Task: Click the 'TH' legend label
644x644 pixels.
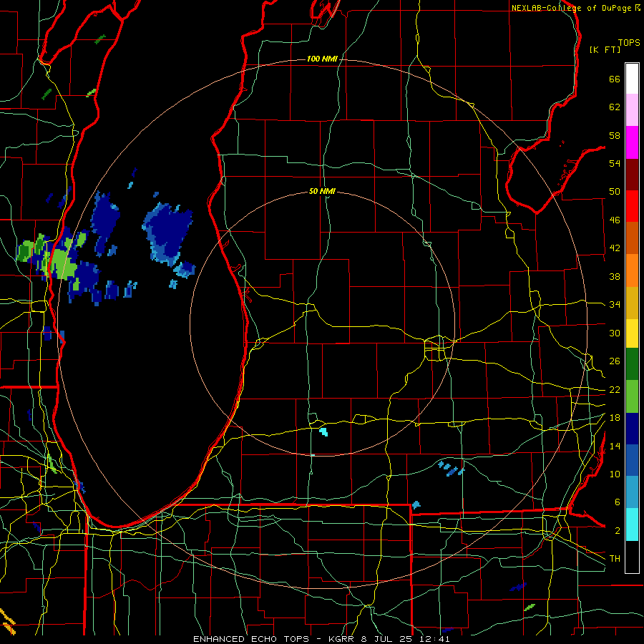Action: point(615,559)
